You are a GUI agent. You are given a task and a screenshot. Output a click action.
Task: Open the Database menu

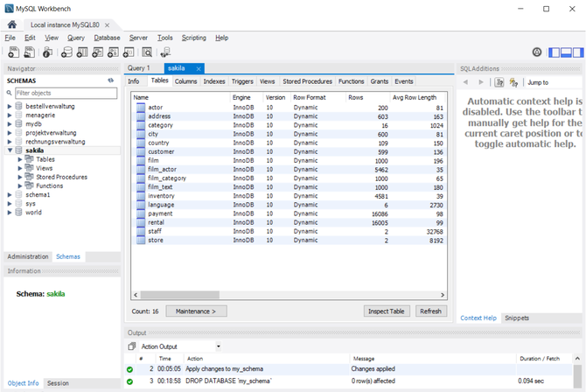107,38
